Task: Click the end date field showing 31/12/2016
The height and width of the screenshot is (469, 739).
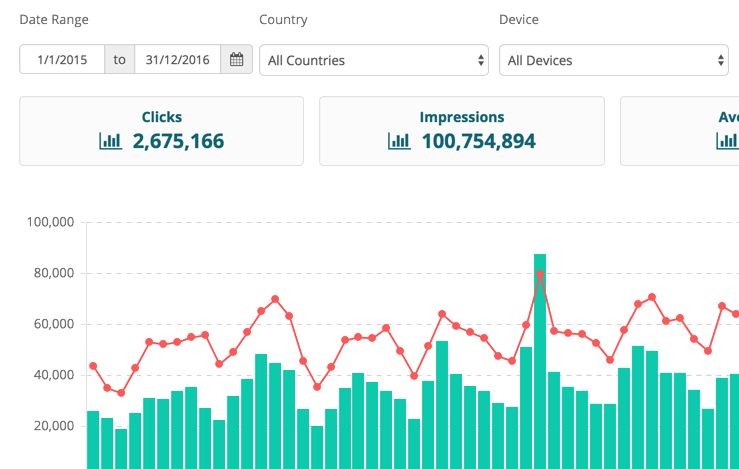Action: (177, 60)
